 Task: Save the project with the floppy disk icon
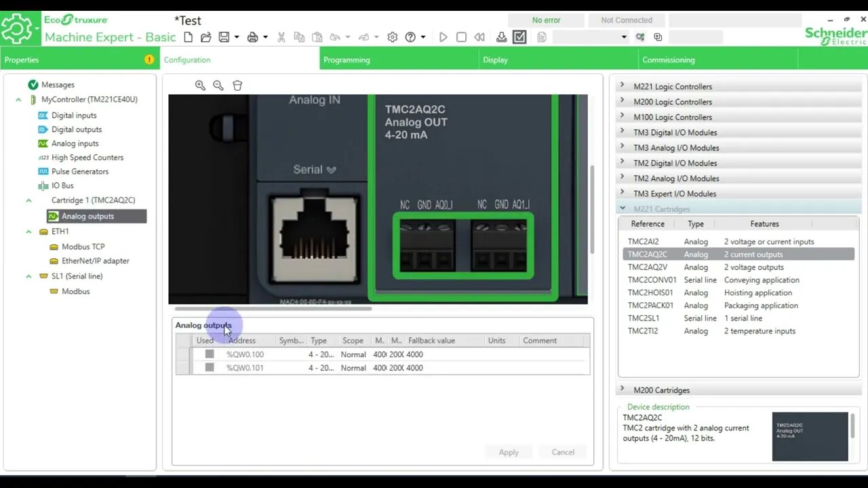coord(224,37)
